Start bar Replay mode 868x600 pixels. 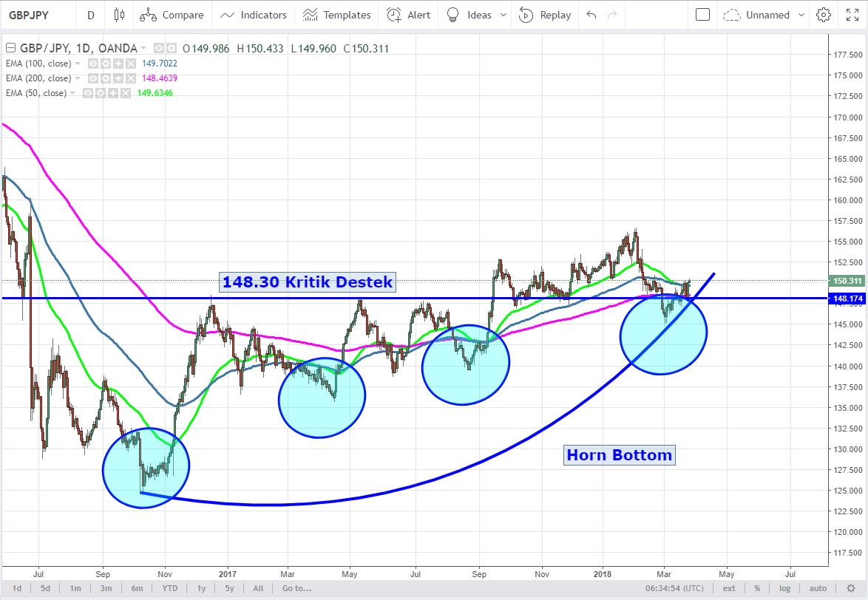(545, 15)
